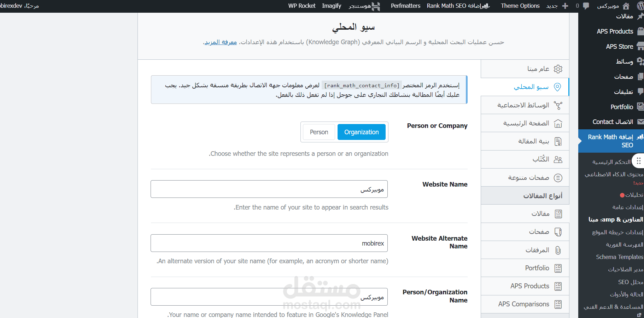This screenshot has width=644, height=318.
Task: Click the APS Products post type icon
Action: pos(558,286)
